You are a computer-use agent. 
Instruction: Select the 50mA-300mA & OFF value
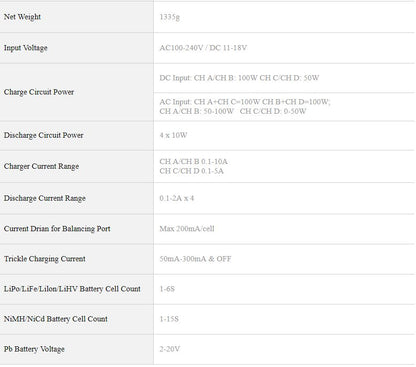coord(195,259)
